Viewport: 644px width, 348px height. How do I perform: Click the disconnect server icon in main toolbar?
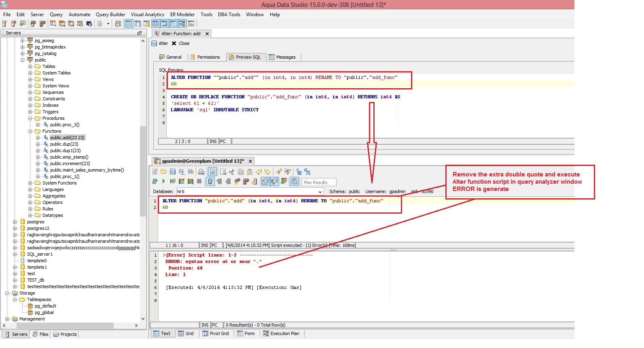click(42, 23)
